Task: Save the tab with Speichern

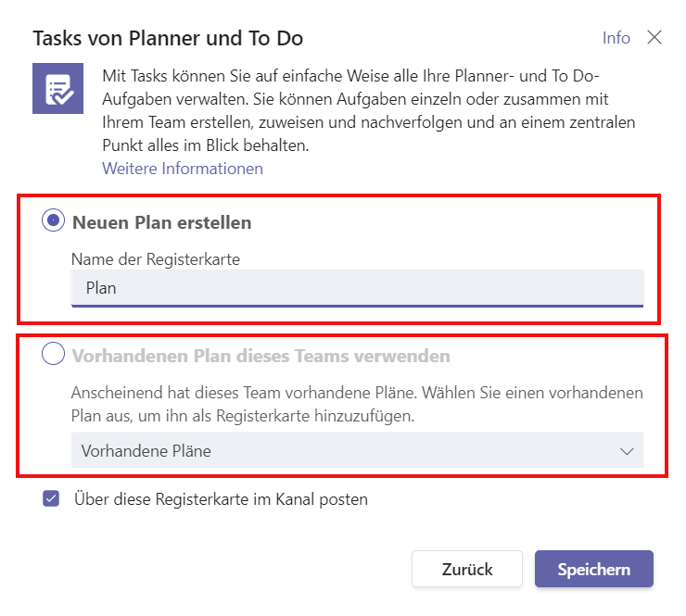Action: coord(593,569)
